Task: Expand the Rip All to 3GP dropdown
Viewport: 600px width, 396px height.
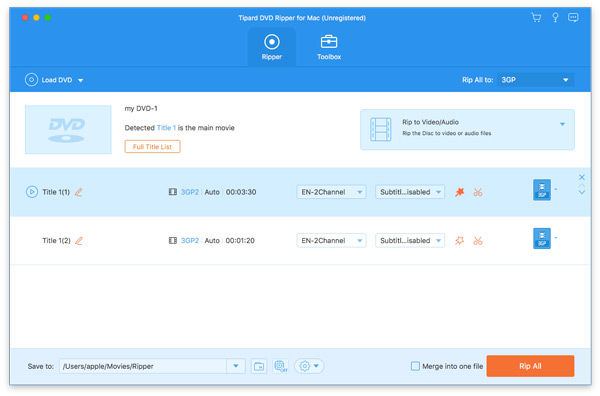Action: 535,80
